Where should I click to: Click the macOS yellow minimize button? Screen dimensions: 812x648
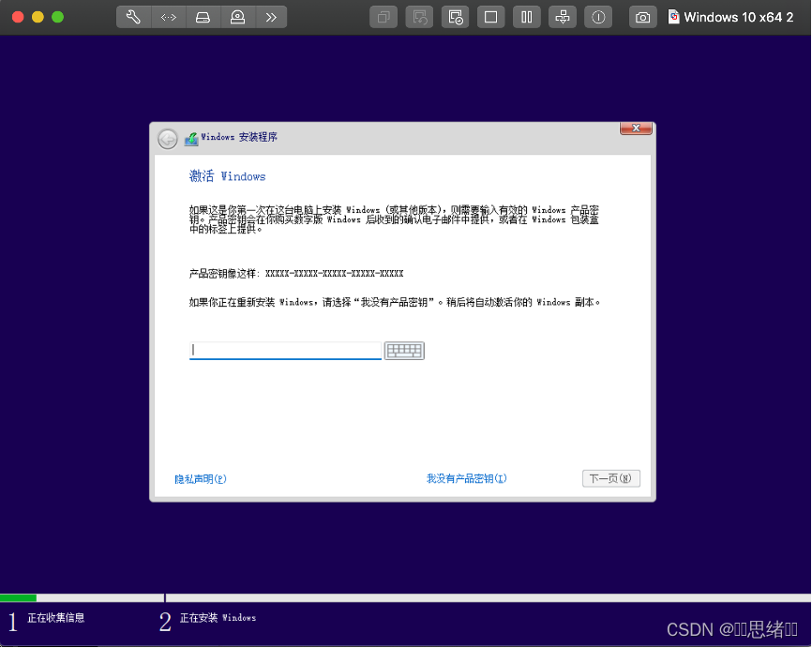pos(38,17)
